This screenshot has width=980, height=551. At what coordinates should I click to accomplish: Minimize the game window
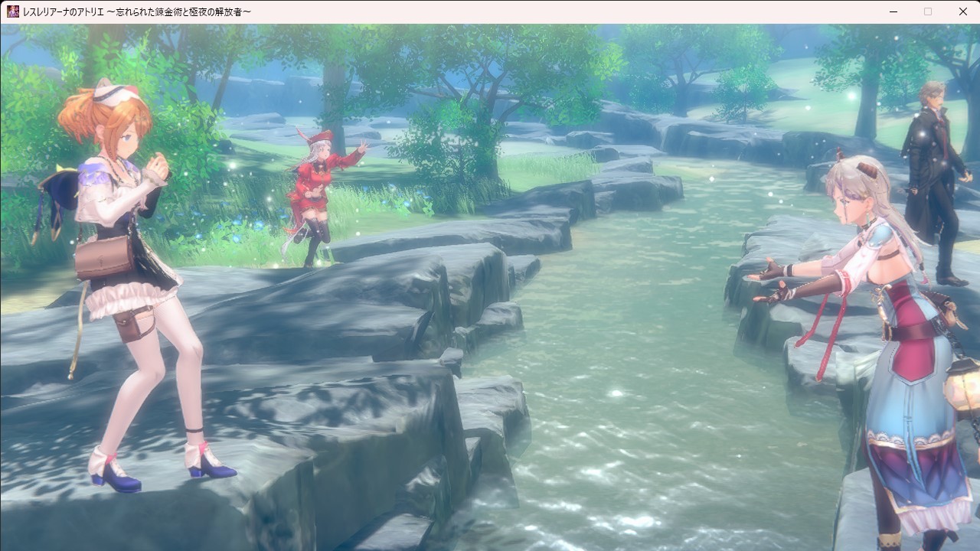point(893,11)
